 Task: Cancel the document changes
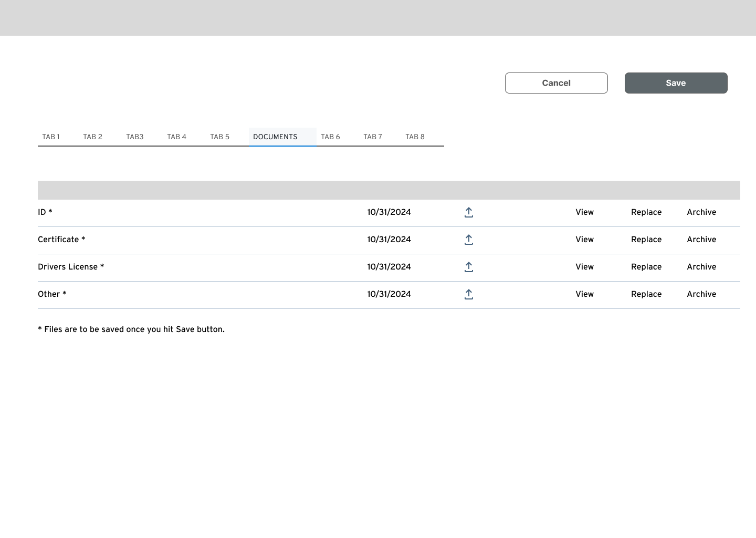tap(556, 83)
